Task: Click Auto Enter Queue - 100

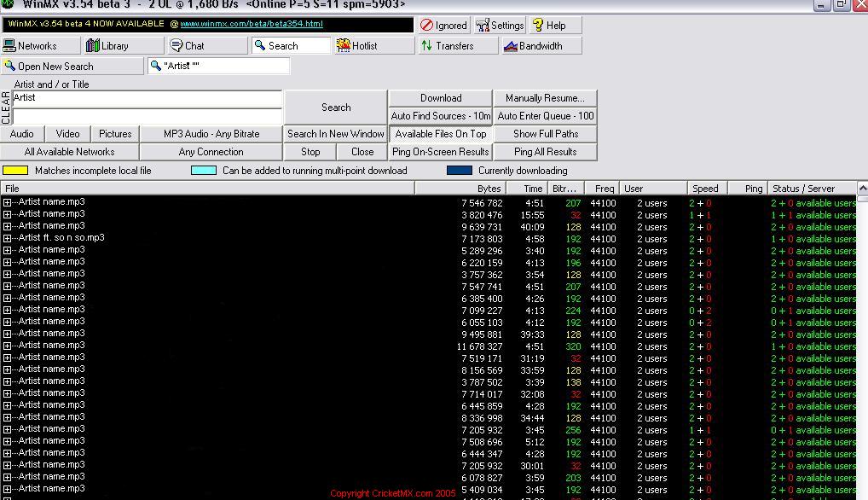Action: click(x=545, y=116)
